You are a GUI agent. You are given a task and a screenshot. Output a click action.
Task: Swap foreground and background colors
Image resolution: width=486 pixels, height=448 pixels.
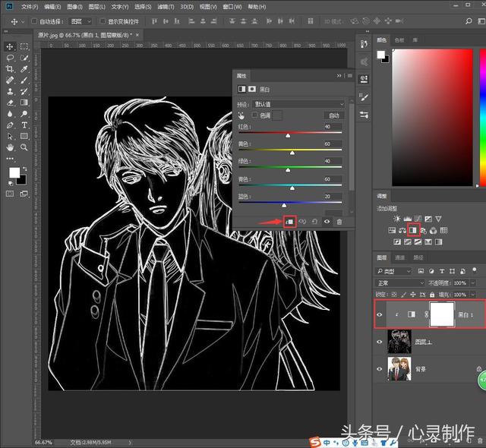coord(25,169)
